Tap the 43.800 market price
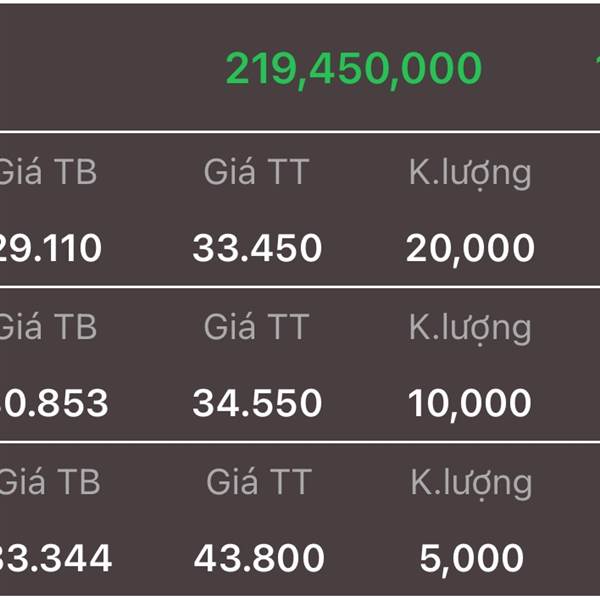Image resolution: width=600 pixels, height=600 pixels. point(259,558)
